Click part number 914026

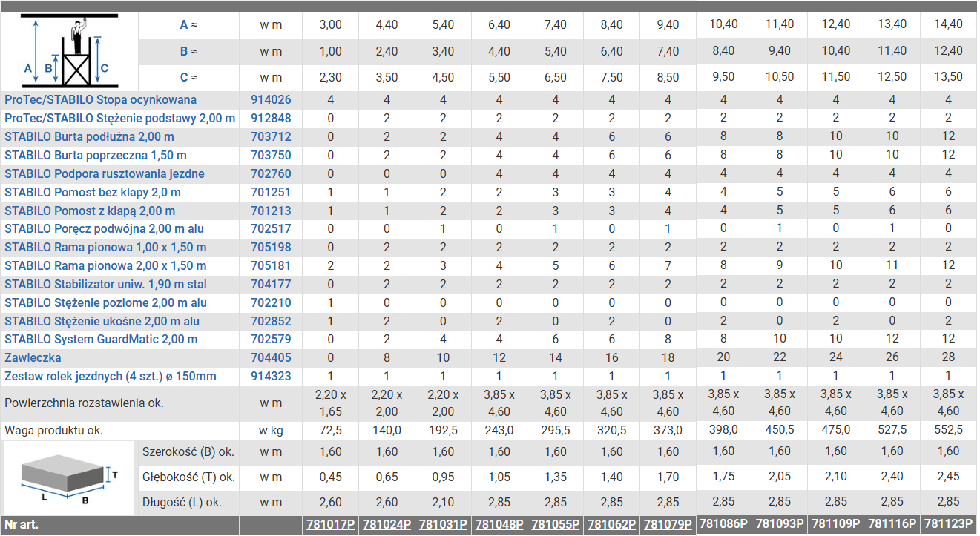pos(270,100)
